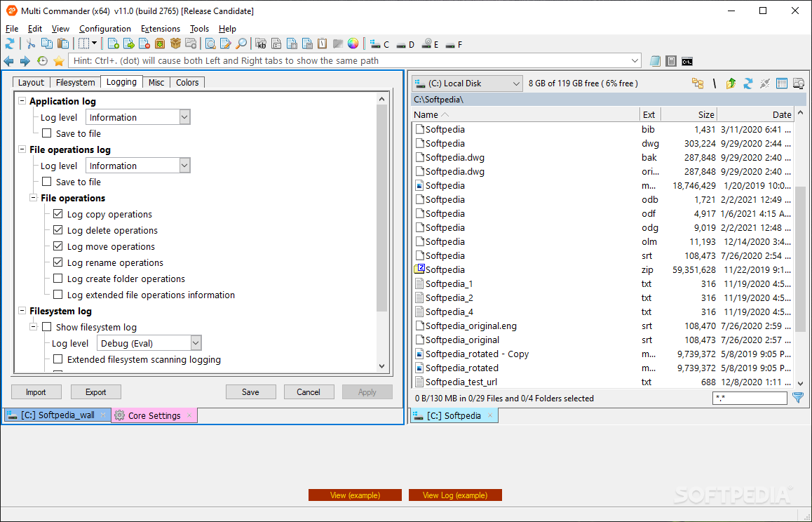812x522 pixels.
Task: Click View (example) button
Action: point(356,495)
